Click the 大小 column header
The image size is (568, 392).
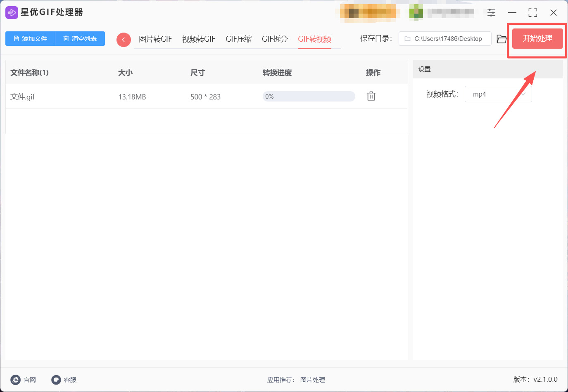click(126, 73)
